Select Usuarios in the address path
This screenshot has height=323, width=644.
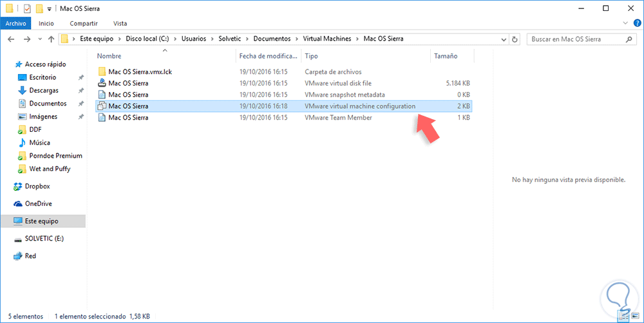point(193,39)
